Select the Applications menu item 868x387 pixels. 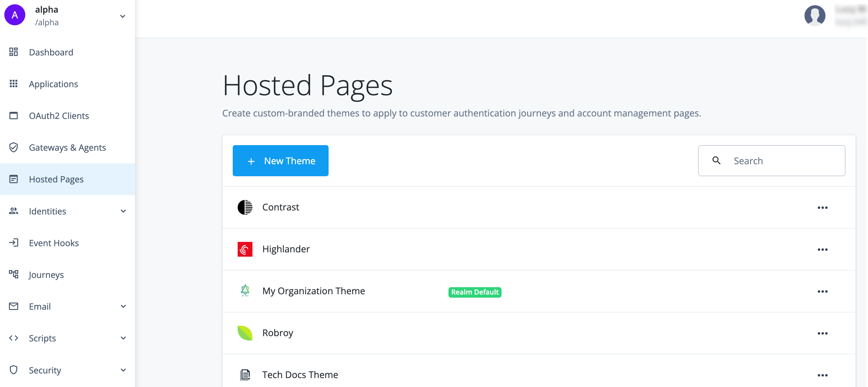[53, 84]
